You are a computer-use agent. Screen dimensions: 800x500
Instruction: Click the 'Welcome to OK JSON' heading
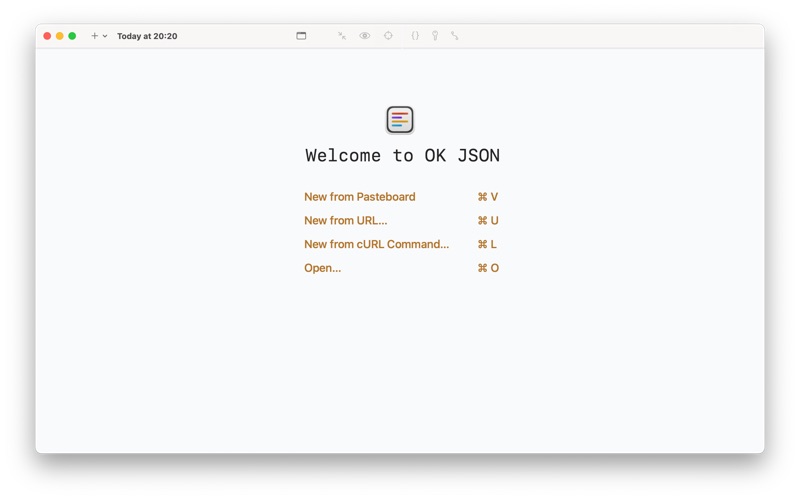(403, 156)
